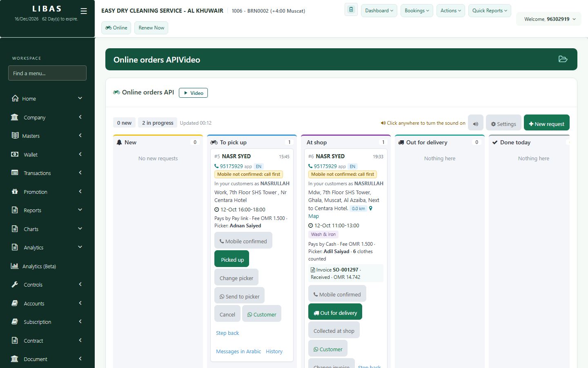Click the New request button
Image resolution: width=588 pixels, height=368 pixels.
tap(546, 123)
